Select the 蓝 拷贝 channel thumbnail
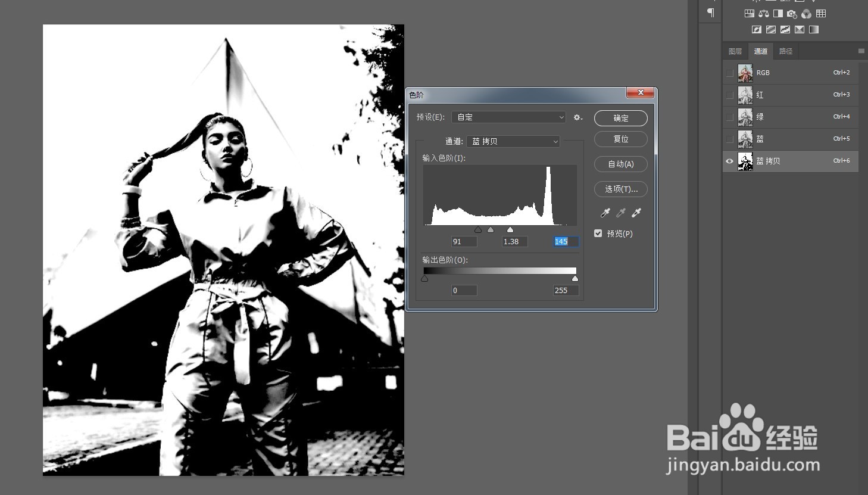Screen dimensions: 868x495 coord(745,161)
